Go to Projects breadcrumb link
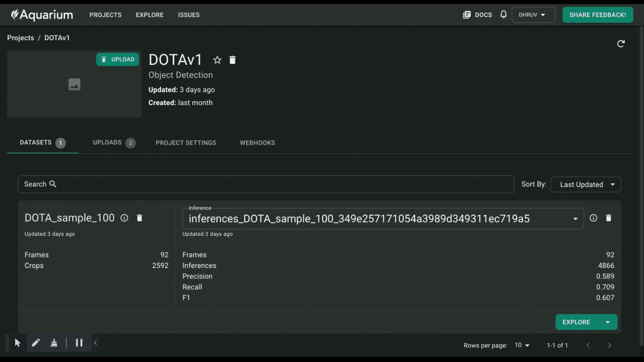 point(21,38)
